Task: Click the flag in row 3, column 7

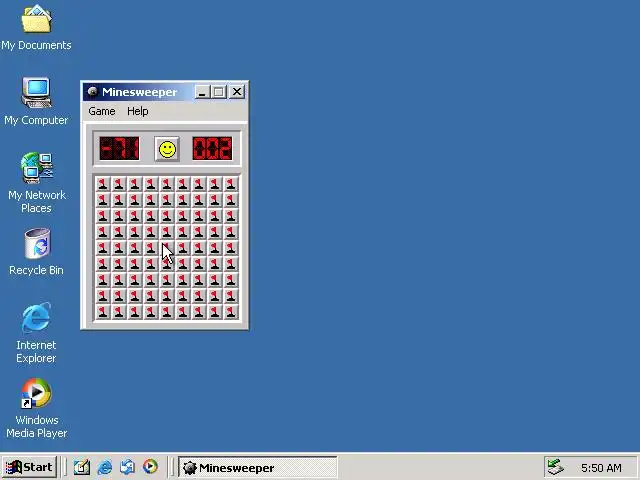Action: coord(199,216)
